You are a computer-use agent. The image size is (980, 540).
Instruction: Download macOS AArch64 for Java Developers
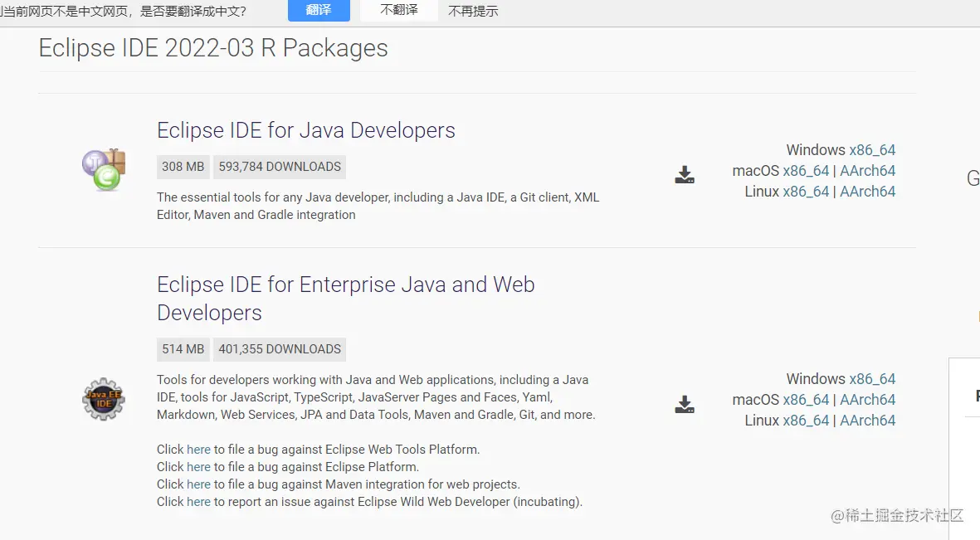tap(867, 171)
